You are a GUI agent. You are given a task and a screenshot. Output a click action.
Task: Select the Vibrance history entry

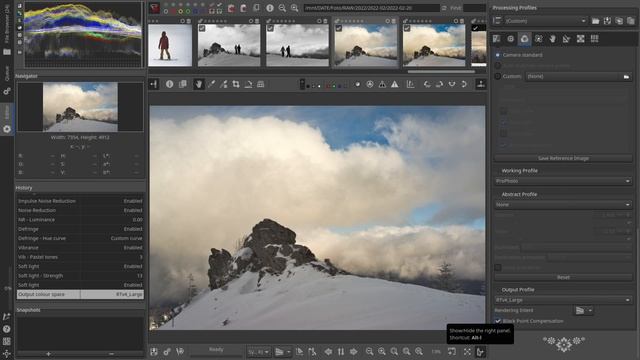(x=80, y=248)
